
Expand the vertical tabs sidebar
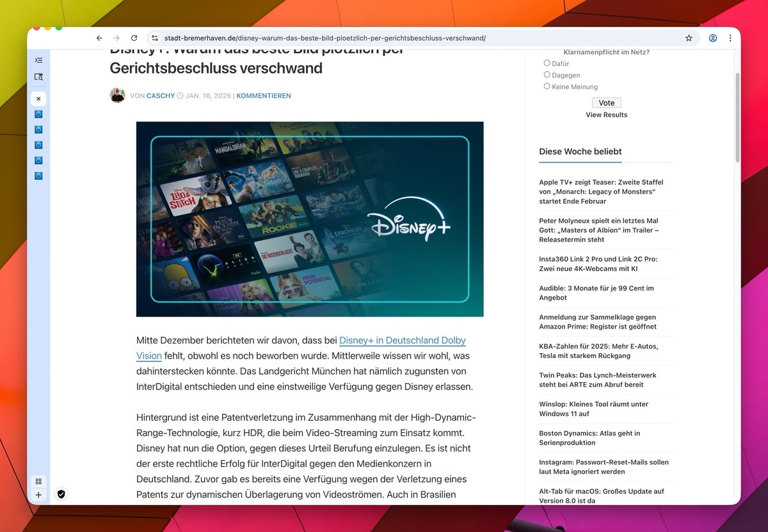tap(38, 60)
